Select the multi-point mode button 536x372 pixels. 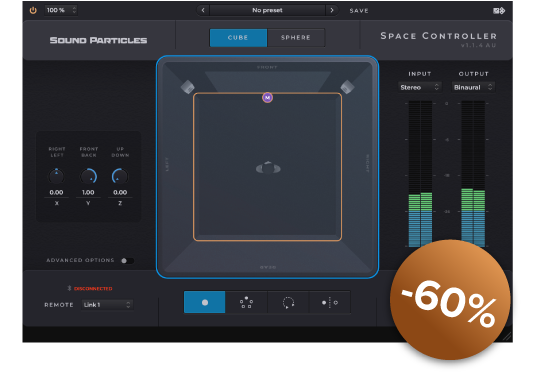246,302
